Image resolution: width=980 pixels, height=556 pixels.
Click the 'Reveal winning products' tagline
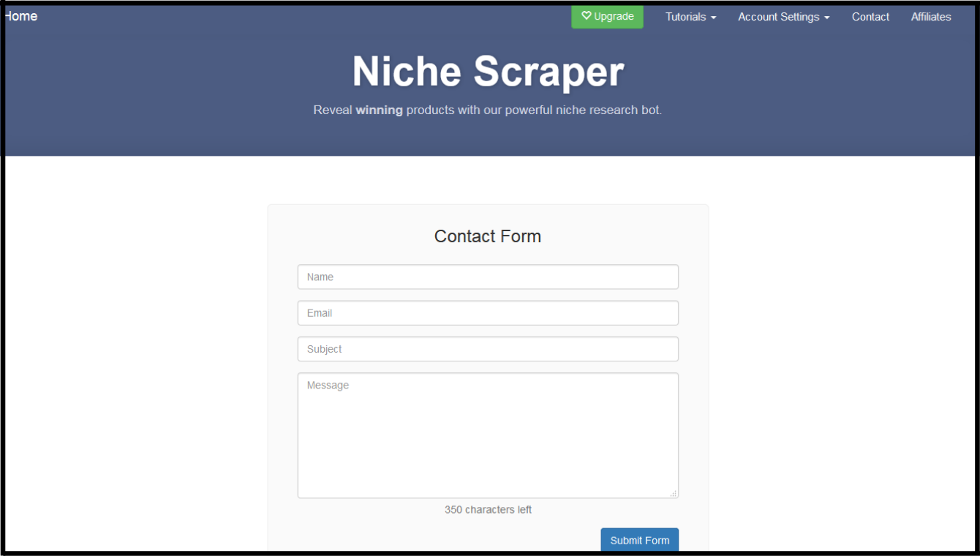pyautogui.click(x=488, y=110)
